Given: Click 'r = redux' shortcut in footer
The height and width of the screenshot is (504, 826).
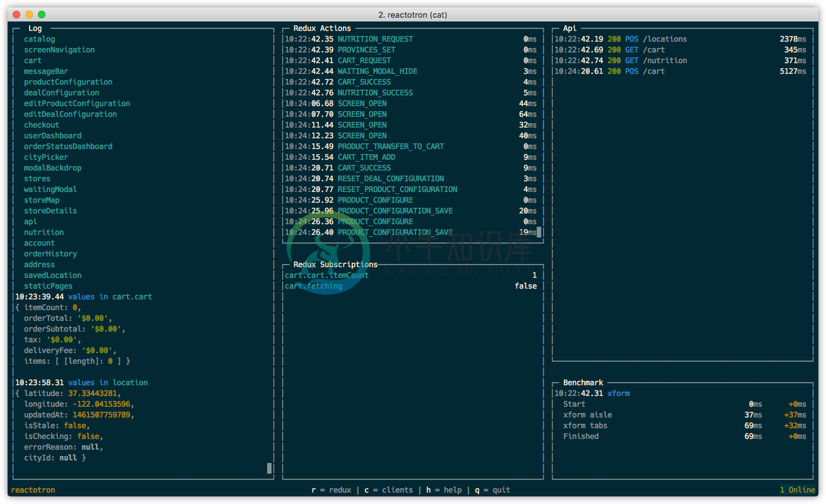Looking at the screenshot, I should [331, 490].
